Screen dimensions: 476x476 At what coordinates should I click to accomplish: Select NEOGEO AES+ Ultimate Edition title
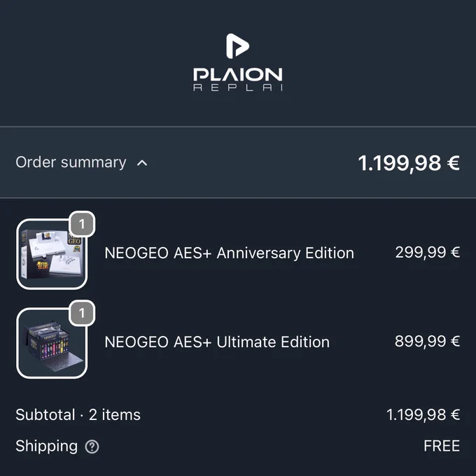pos(217,342)
